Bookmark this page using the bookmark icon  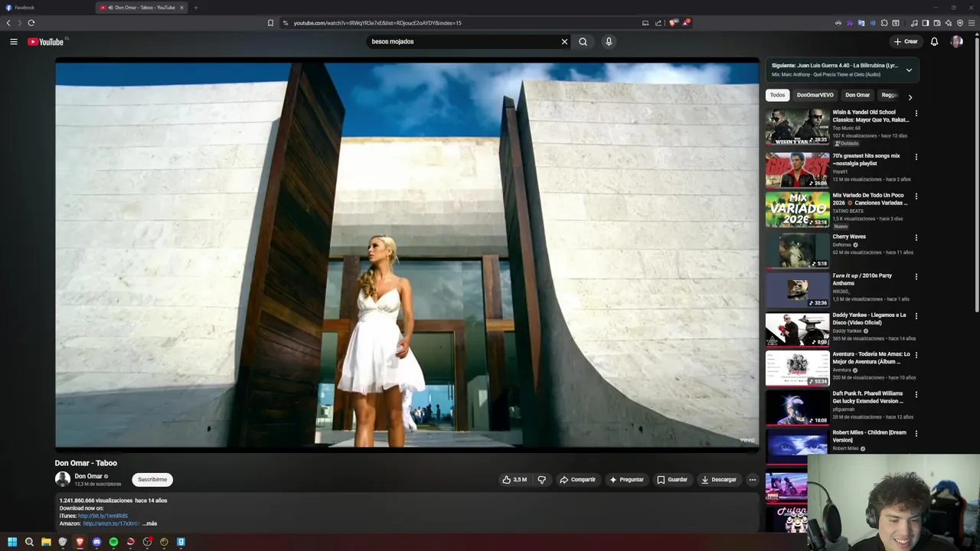click(x=270, y=23)
